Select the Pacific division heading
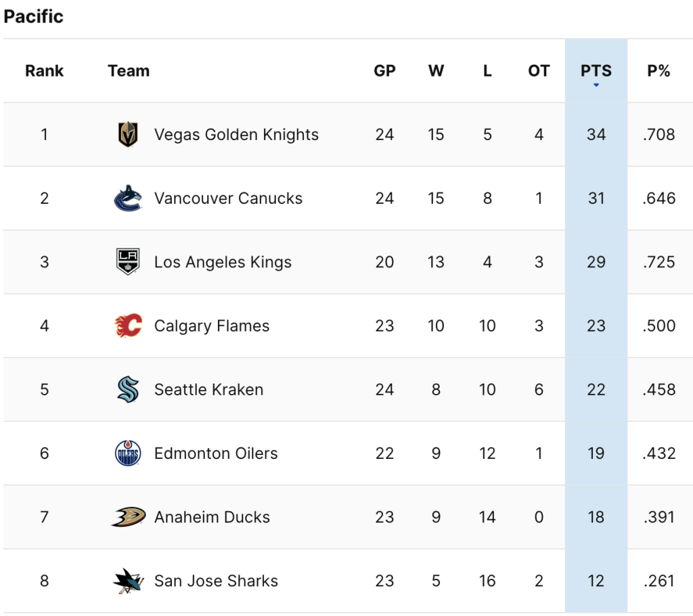 (33, 16)
